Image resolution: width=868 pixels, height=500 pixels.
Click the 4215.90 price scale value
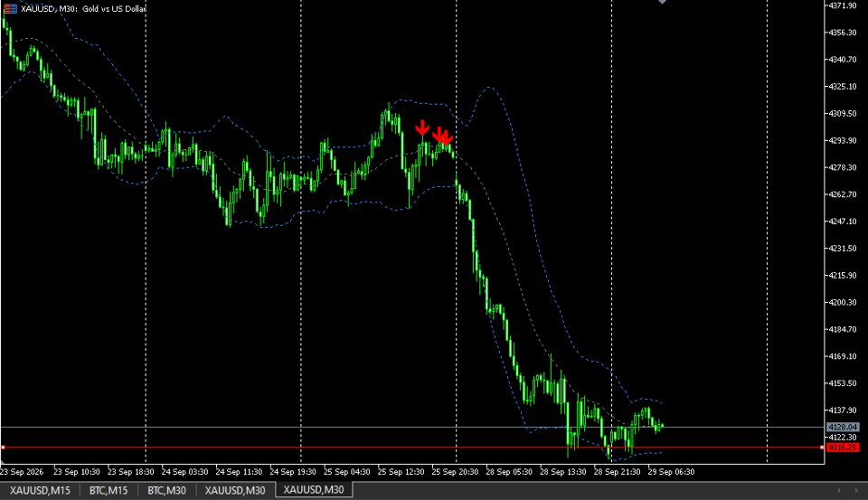click(x=842, y=276)
